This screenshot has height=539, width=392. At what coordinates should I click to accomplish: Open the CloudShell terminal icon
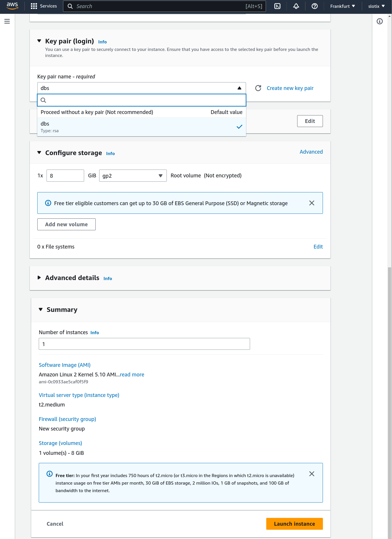pos(277,6)
